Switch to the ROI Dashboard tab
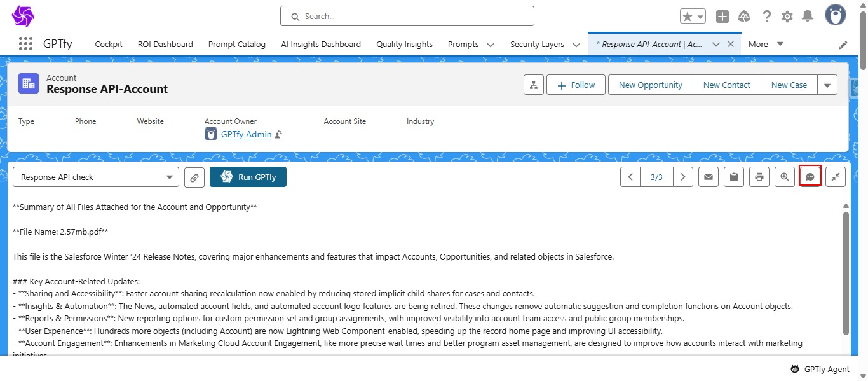Image resolution: width=868 pixels, height=381 pixels. [165, 45]
